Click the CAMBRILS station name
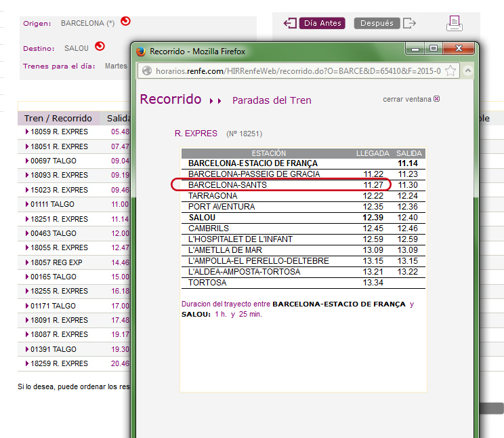504x438 pixels. click(209, 228)
